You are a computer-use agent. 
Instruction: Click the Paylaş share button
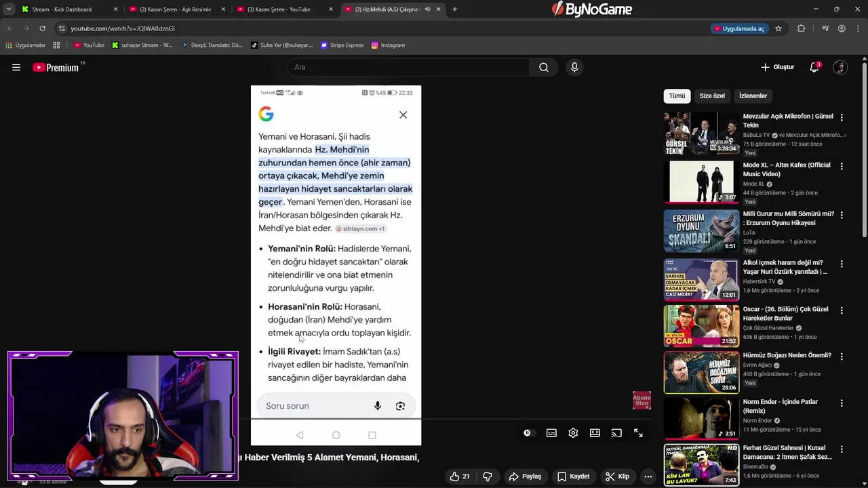click(x=525, y=476)
